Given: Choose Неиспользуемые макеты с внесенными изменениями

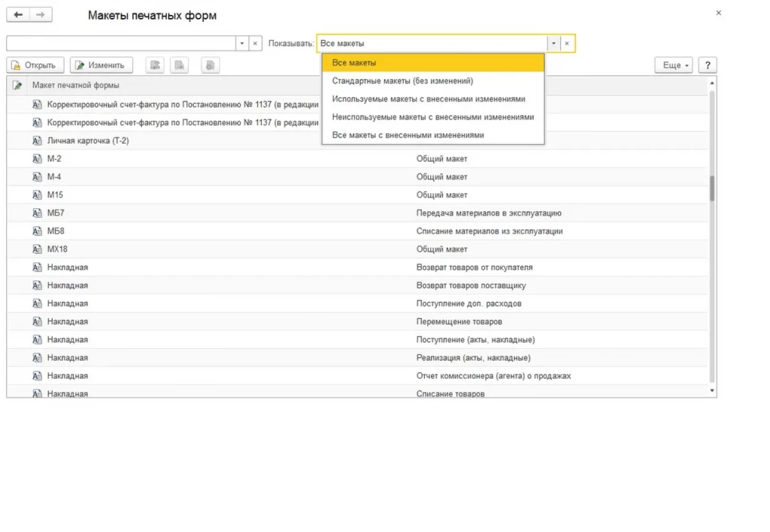Looking at the screenshot, I should point(433,117).
